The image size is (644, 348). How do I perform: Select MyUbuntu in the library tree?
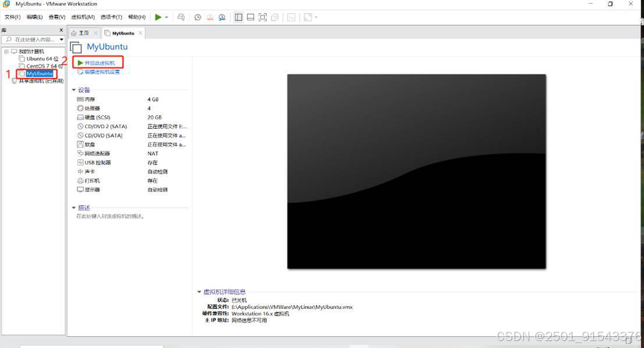point(40,73)
